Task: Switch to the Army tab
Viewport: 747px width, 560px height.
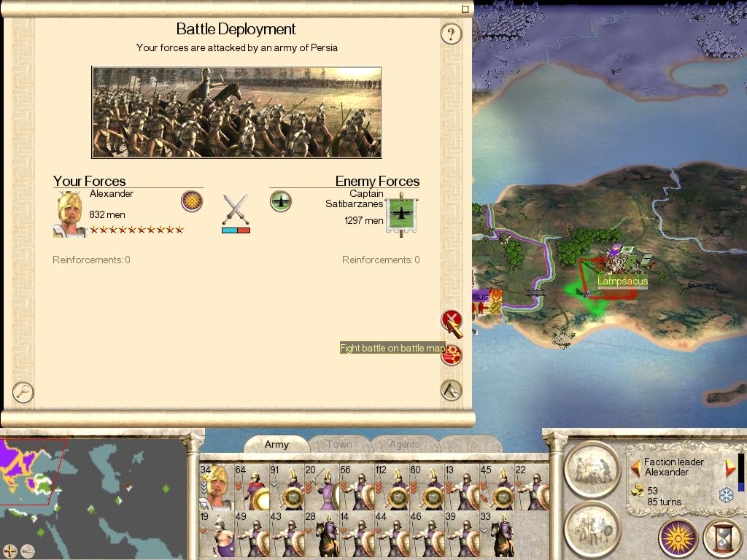Action: point(276,444)
